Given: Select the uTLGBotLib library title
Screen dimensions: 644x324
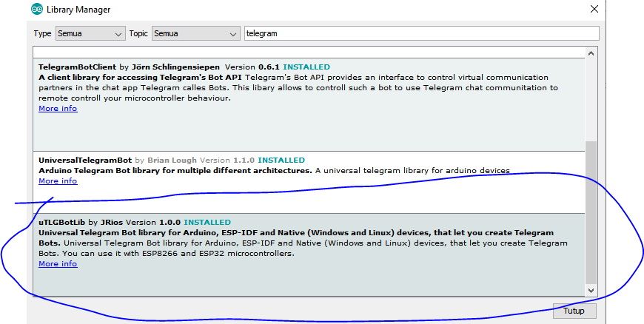Looking at the screenshot, I should [x=62, y=222].
